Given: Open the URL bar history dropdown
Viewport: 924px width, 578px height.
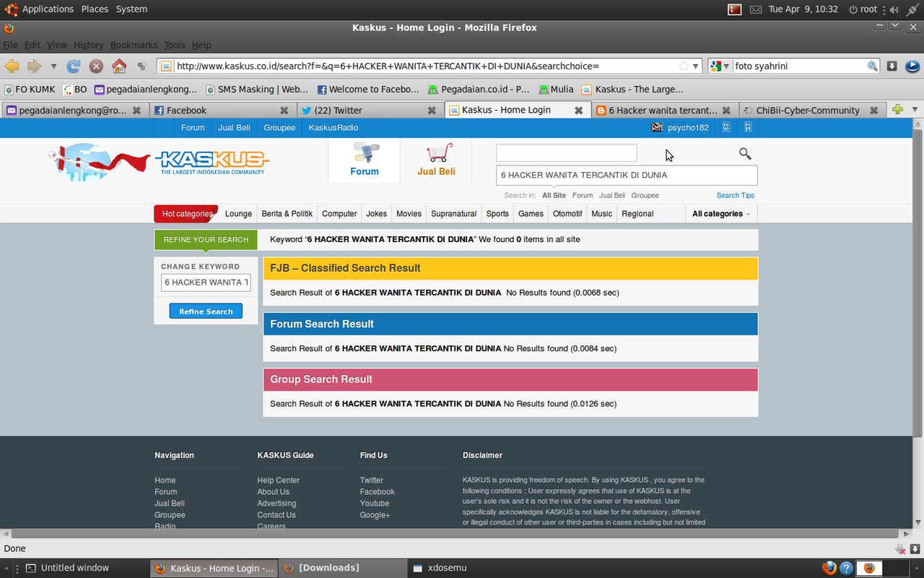Looking at the screenshot, I should click(x=696, y=66).
